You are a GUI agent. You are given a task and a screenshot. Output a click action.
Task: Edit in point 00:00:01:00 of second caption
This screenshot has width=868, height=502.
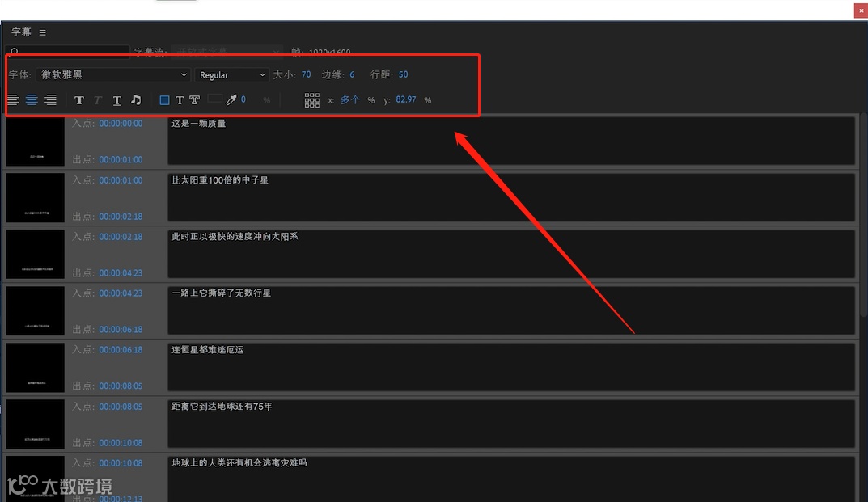121,180
